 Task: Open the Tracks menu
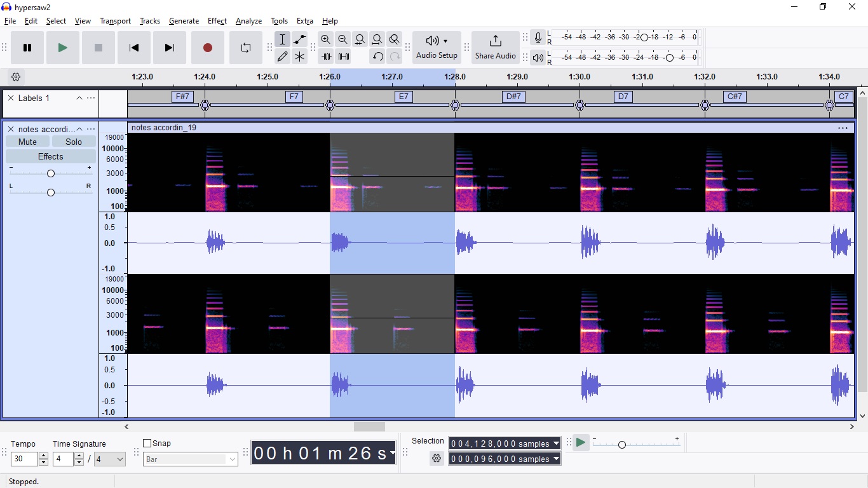tap(150, 21)
